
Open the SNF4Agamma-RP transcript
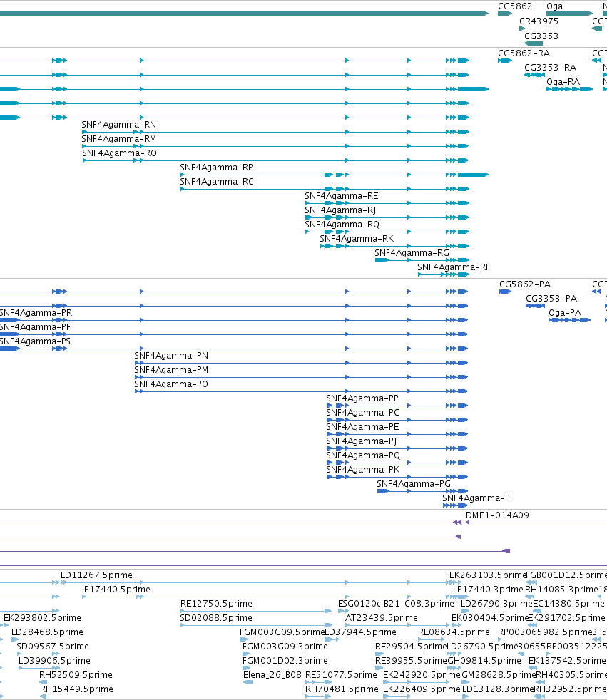point(216,168)
